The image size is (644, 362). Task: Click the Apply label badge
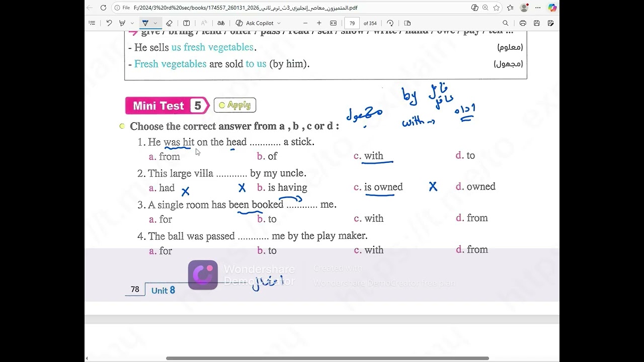(235, 105)
